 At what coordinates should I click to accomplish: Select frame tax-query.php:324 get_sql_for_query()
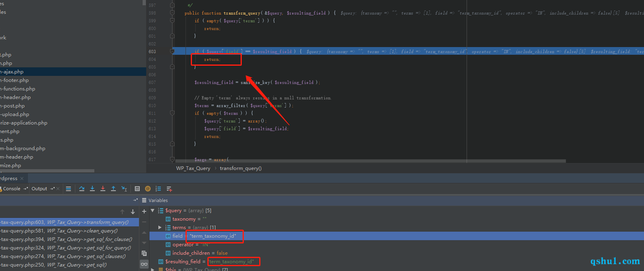point(69,248)
